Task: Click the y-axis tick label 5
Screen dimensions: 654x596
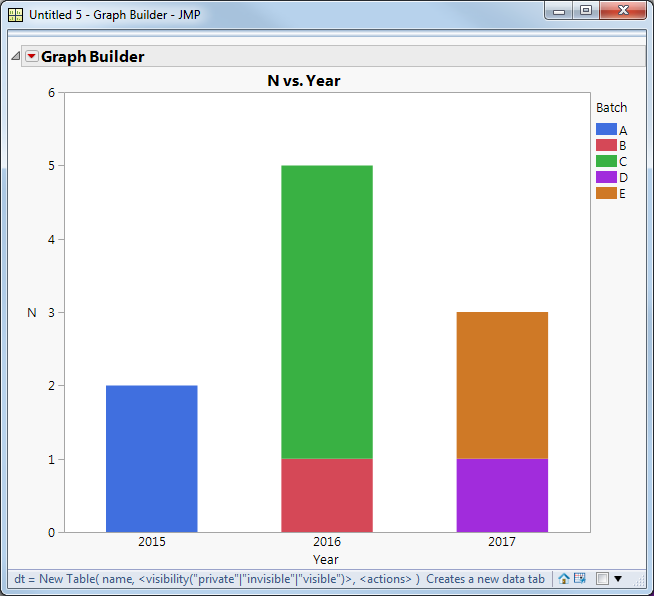Action: coord(51,166)
